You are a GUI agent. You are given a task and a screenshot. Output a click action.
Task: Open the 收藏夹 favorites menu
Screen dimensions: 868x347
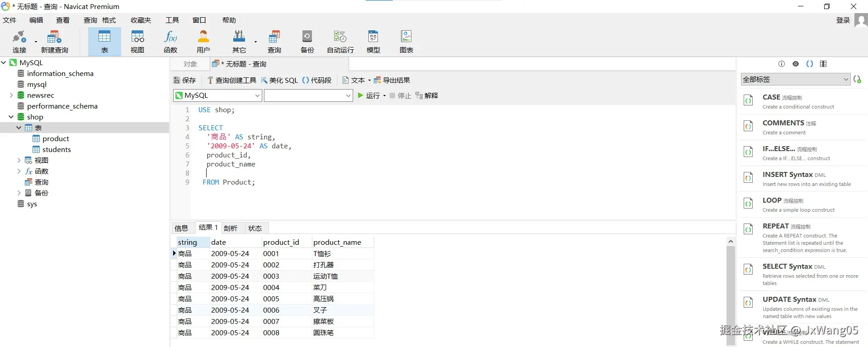pos(141,20)
